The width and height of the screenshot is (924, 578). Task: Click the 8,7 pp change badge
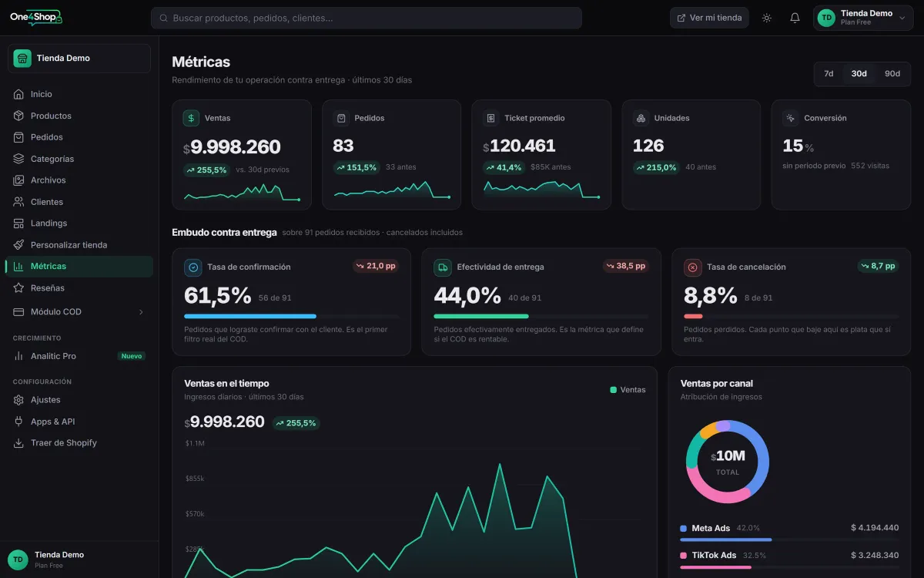[878, 266]
